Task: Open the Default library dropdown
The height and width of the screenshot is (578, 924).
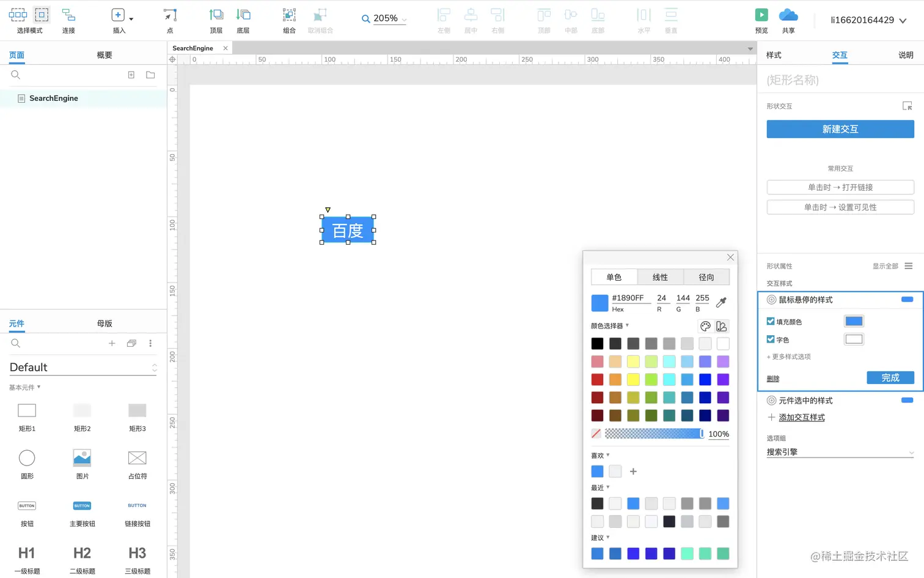Action: [x=83, y=367]
